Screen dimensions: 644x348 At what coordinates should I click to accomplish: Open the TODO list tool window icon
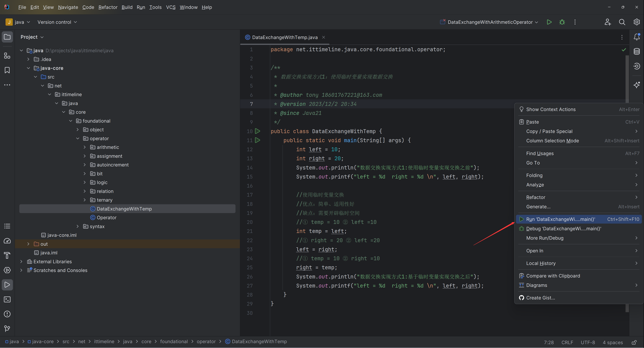tap(7, 226)
